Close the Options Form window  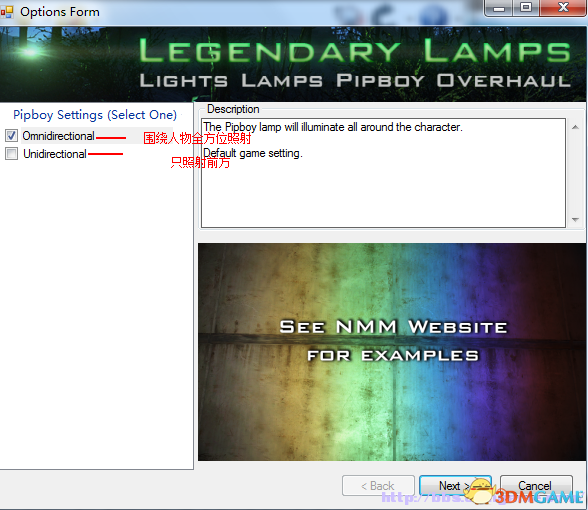pyautogui.click(x=562, y=8)
